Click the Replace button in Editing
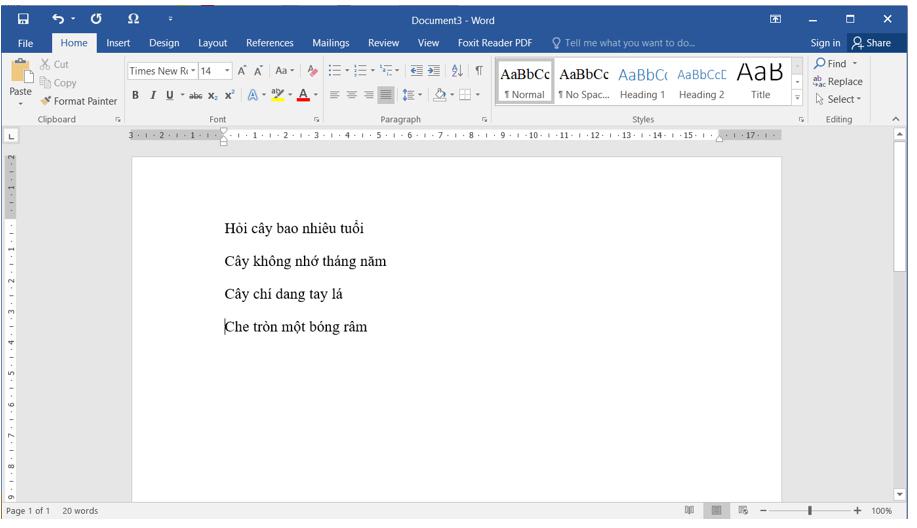917x528 pixels. point(838,82)
